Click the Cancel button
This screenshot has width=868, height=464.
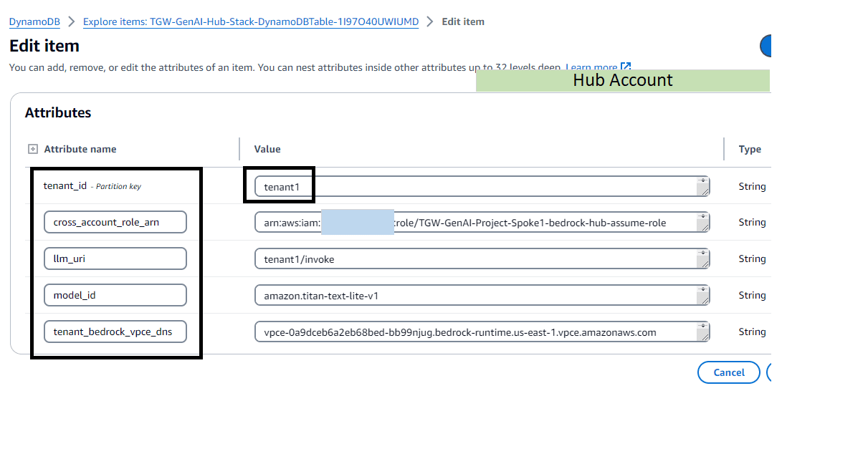[x=728, y=372]
